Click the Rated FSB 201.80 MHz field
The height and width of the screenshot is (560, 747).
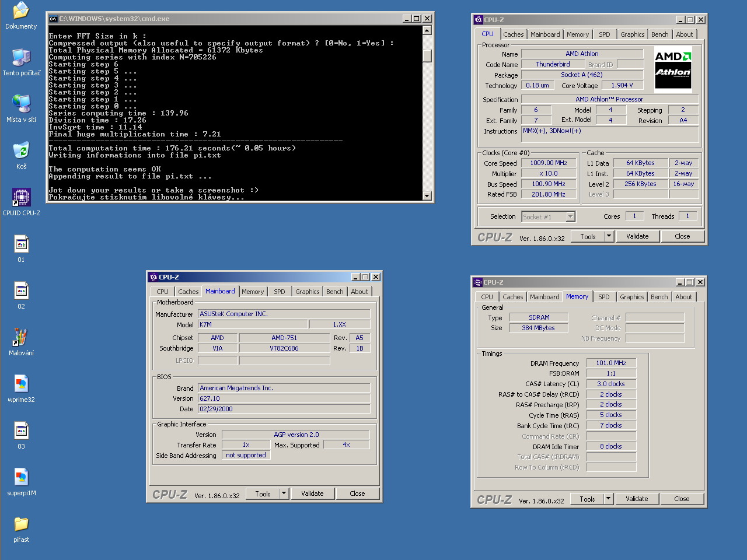549,195
